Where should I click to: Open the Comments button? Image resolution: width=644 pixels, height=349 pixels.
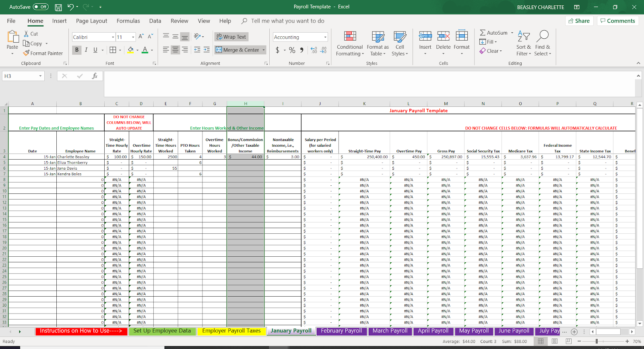pyautogui.click(x=618, y=21)
